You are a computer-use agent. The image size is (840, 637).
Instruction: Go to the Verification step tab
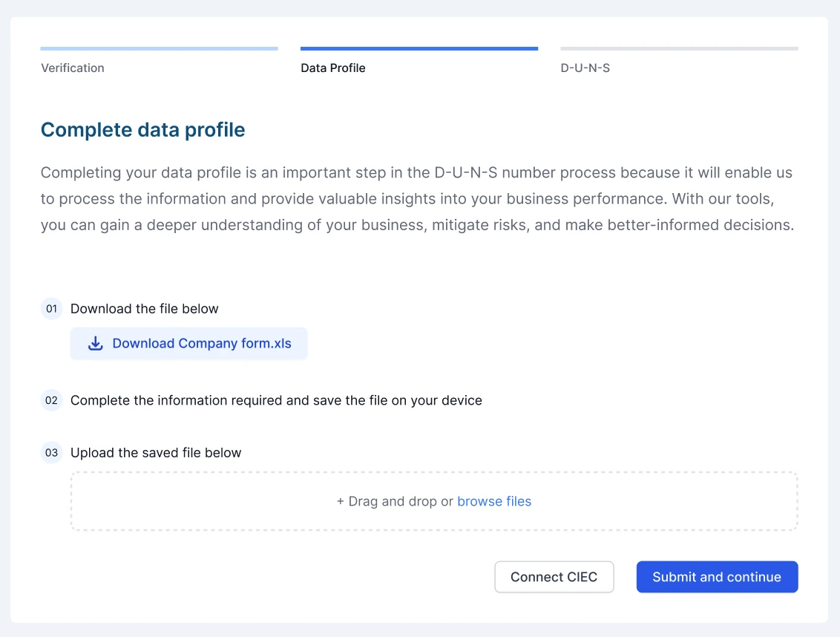click(73, 68)
